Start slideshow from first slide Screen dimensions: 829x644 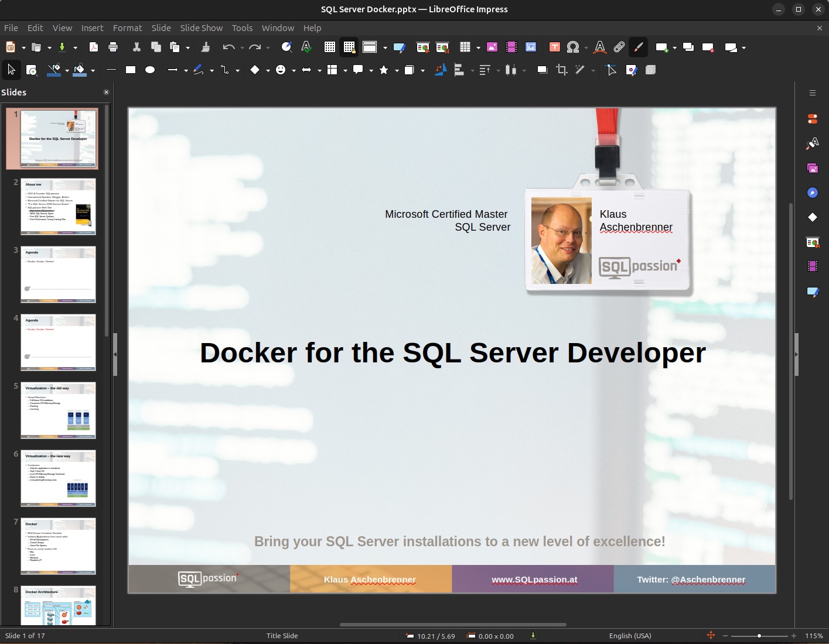(423, 47)
